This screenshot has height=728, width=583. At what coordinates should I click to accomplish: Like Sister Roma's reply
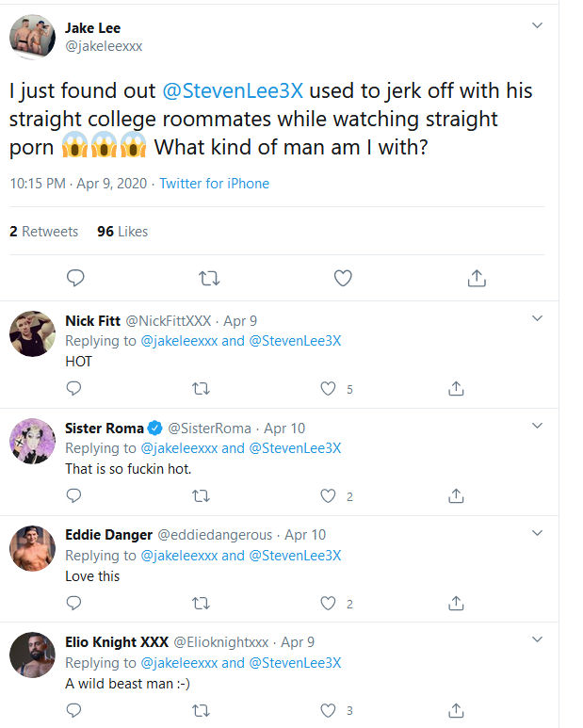(x=329, y=495)
